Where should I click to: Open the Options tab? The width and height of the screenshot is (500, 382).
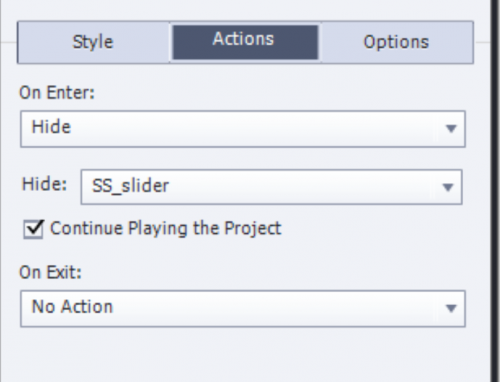tap(396, 42)
